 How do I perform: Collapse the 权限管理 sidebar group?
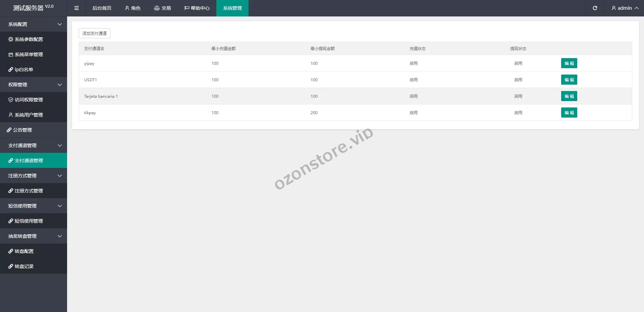34,85
